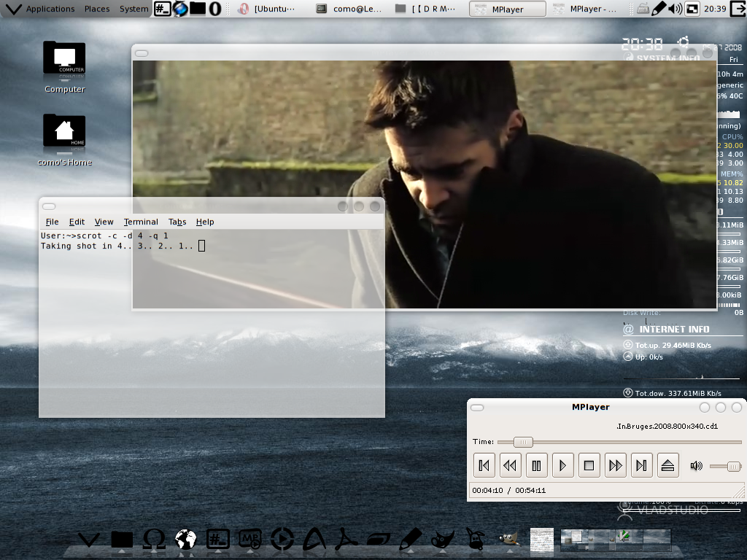Open the Terminal menu in terminal window
The image size is (747, 560).
(x=141, y=222)
